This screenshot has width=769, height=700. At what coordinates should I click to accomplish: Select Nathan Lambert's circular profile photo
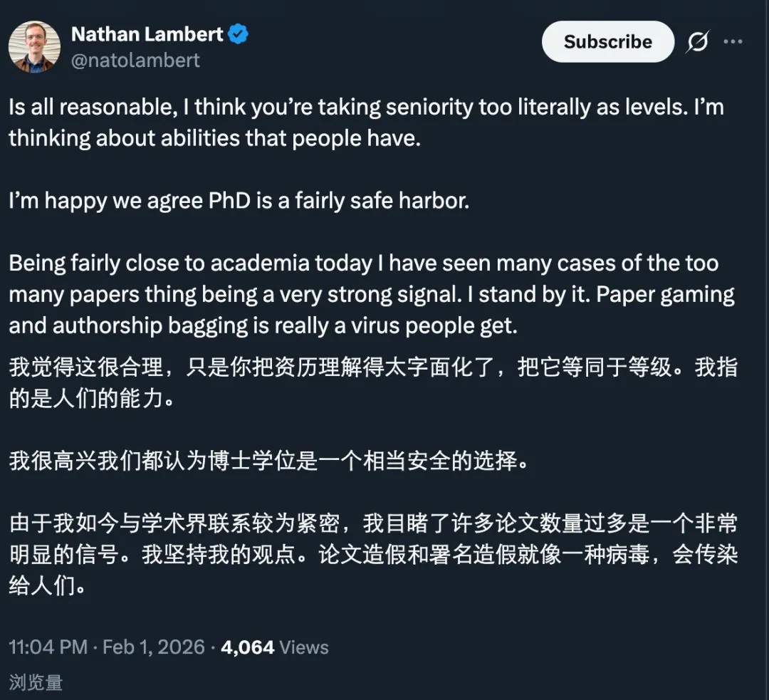tap(34, 47)
